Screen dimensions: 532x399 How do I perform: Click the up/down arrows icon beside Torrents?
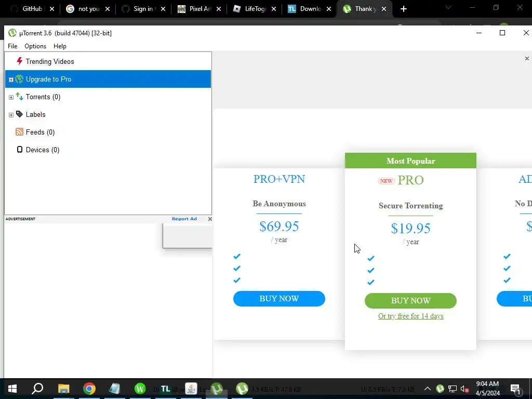click(x=19, y=97)
